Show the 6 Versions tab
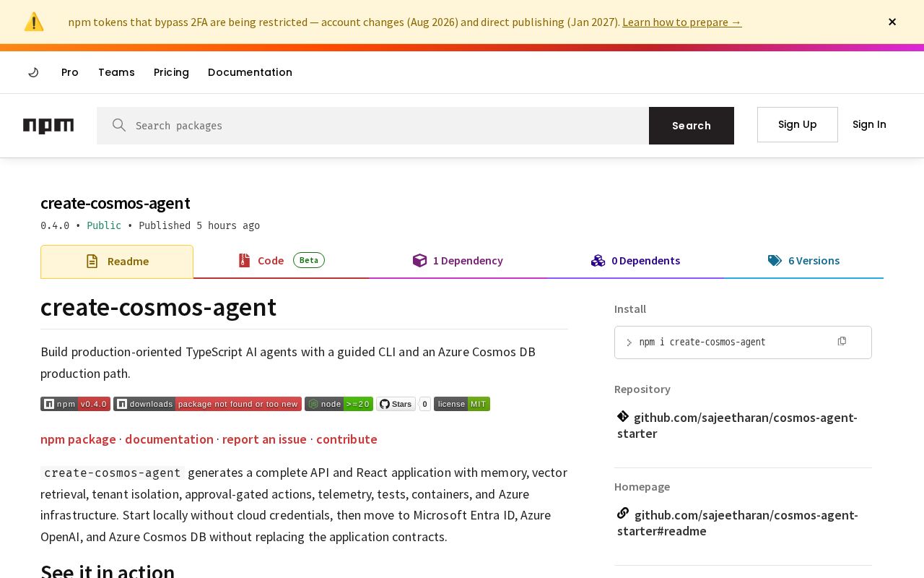The height and width of the screenshot is (578, 924). pos(803,261)
